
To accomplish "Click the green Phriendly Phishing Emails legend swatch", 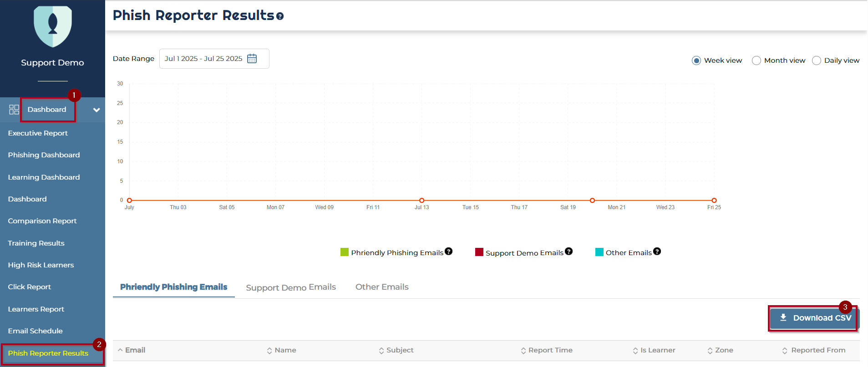I will coord(345,252).
